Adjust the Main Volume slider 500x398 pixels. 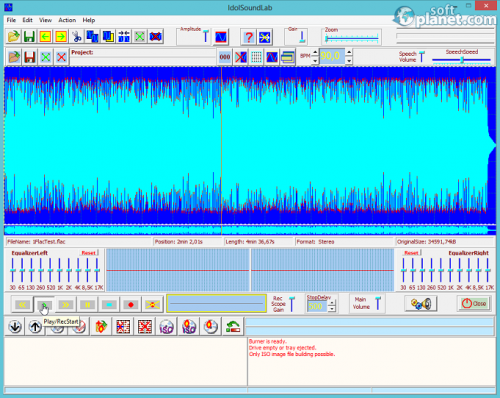tap(378, 303)
